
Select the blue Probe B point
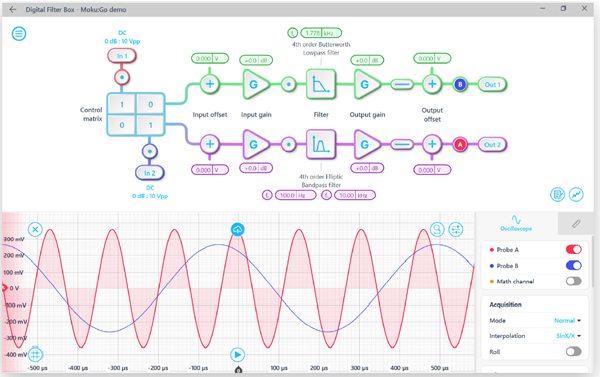tap(460, 84)
